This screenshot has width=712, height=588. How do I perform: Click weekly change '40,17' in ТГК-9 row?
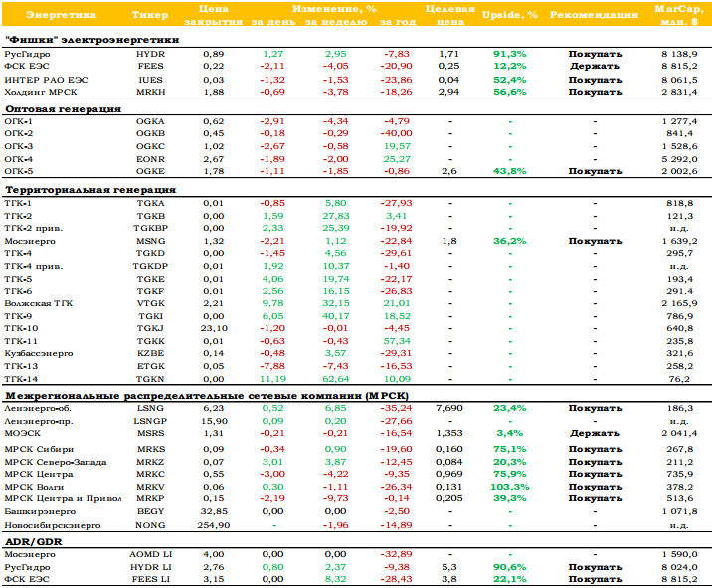coord(335,316)
